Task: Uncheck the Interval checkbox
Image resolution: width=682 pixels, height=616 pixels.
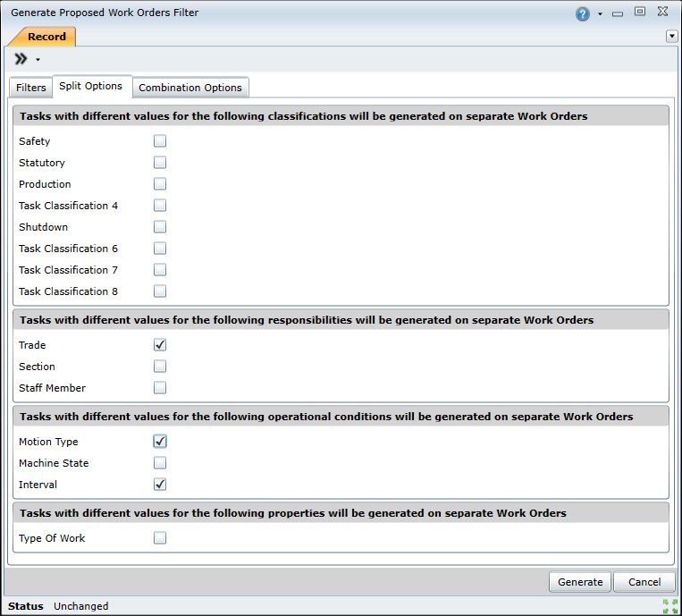Action: pyautogui.click(x=160, y=485)
